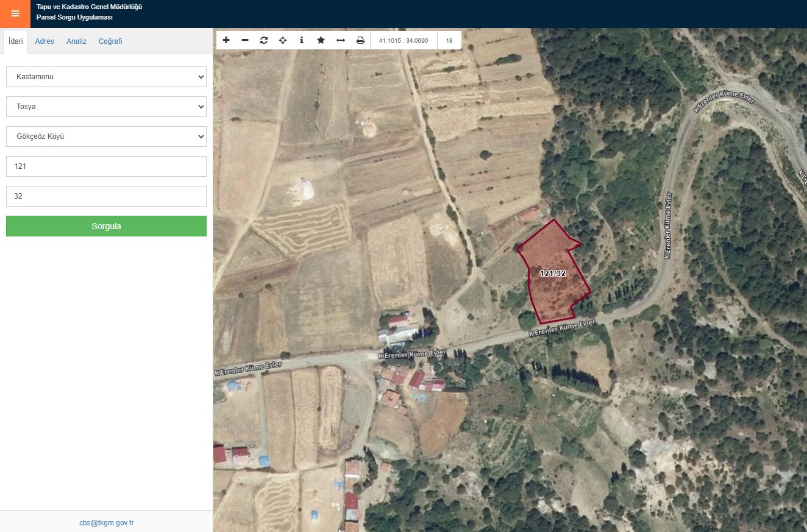Click the cbs@tkgm.gov.tr email link
The width and height of the screenshot is (807, 532).
coord(106,523)
